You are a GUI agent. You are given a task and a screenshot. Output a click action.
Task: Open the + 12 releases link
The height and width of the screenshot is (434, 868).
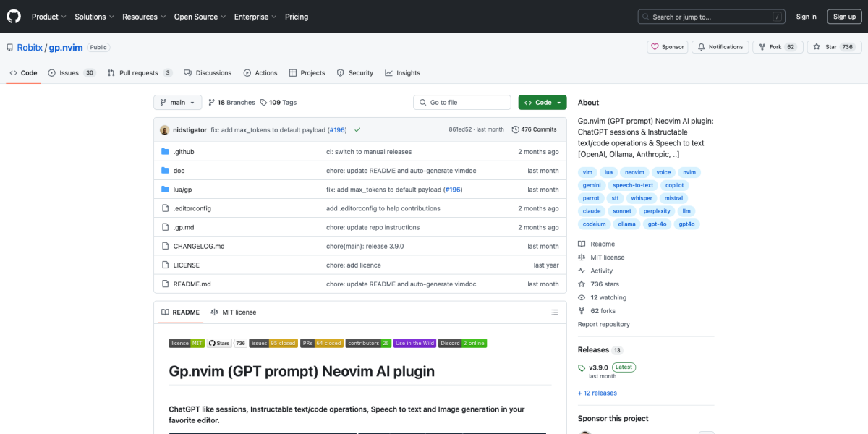(x=597, y=393)
